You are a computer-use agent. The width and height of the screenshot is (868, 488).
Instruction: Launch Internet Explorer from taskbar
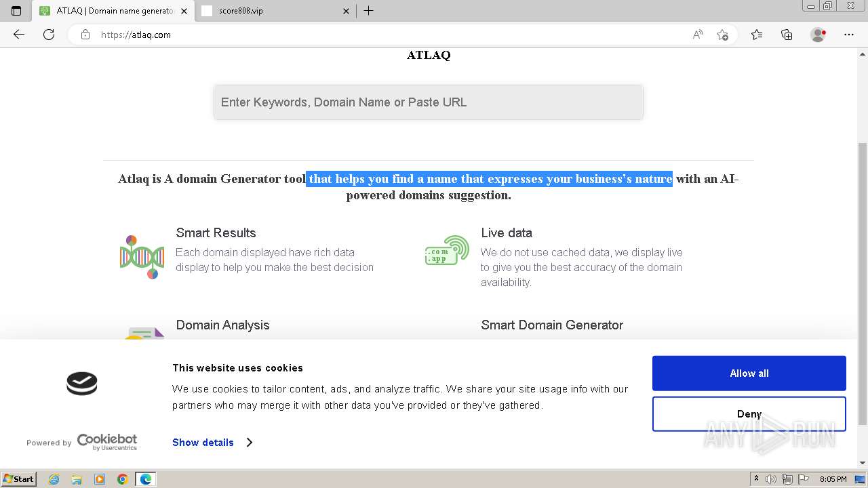pos(54,479)
